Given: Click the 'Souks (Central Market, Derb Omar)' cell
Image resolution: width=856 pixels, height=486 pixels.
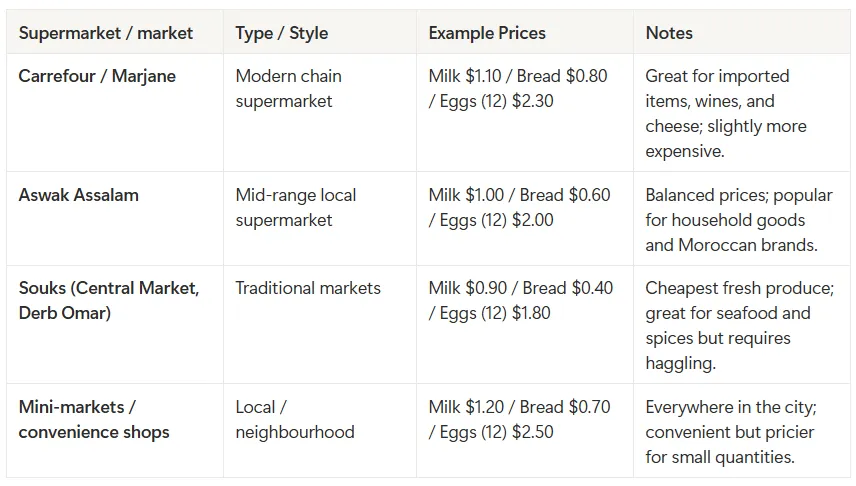Looking at the screenshot, I should point(109,300).
